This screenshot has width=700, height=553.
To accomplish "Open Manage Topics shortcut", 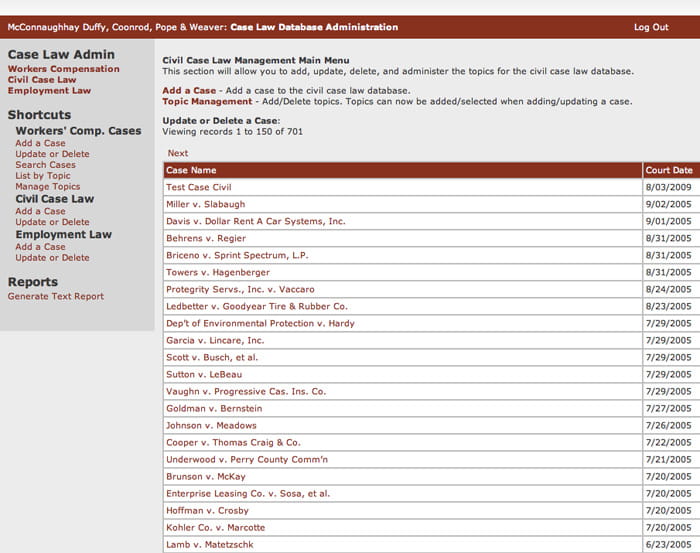I will point(48,187).
